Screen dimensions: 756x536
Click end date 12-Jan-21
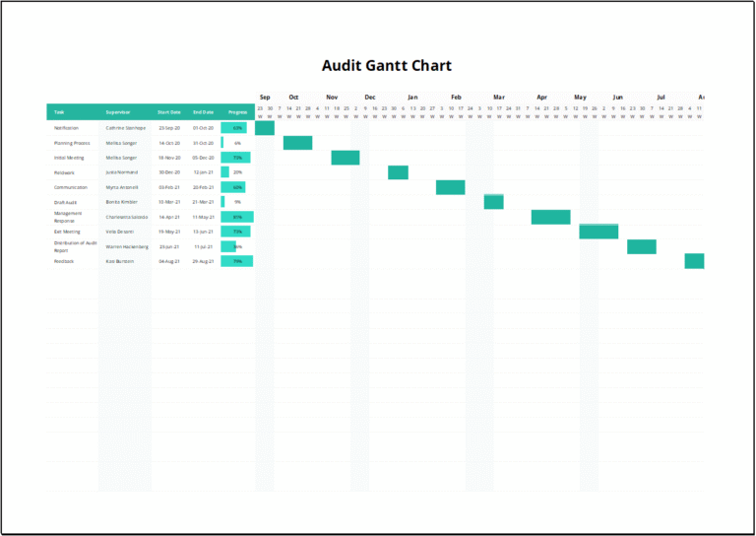203,172
